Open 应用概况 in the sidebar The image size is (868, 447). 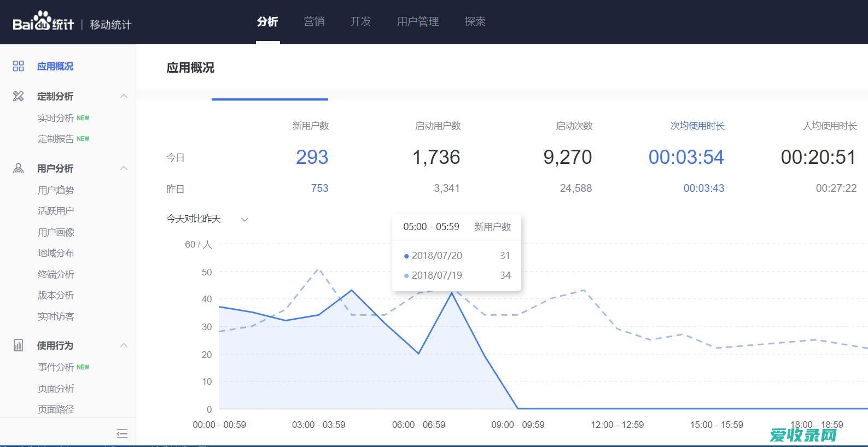coord(55,66)
